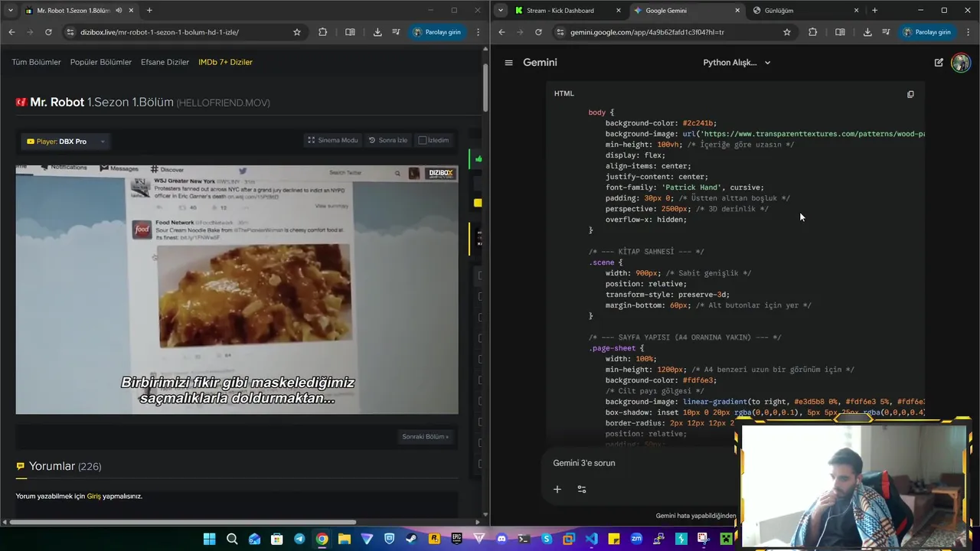Click Parolayı girin in Gemini browser
Image resolution: width=980 pixels, height=551 pixels.
pos(926,32)
